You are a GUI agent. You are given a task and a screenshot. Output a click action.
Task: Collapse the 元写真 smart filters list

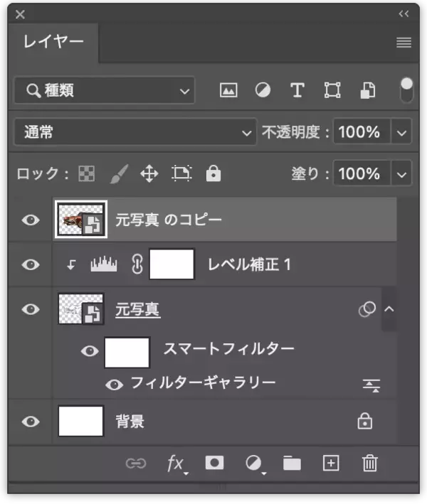pos(389,309)
